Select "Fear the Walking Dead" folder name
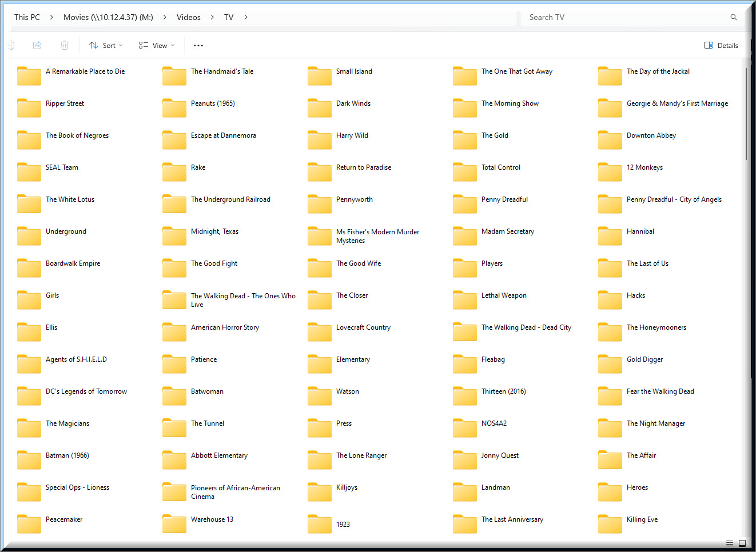 [x=660, y=391]
